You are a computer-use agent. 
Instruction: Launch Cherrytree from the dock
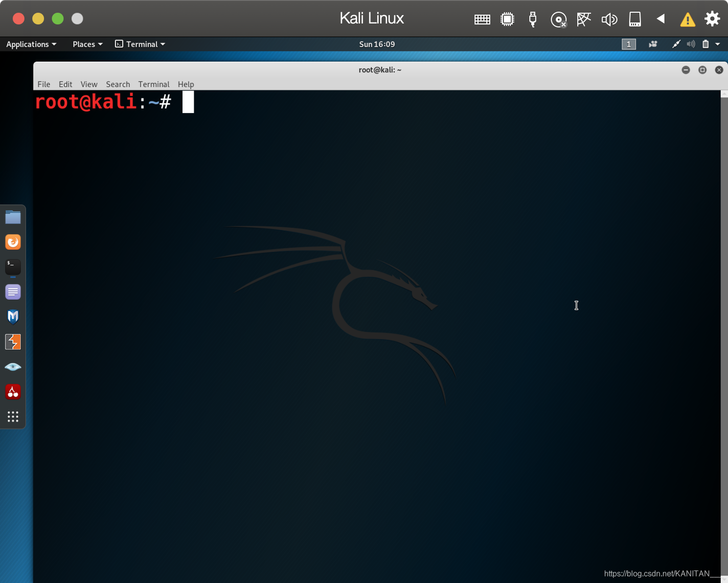pyautogui.click(x=13, y=392)
